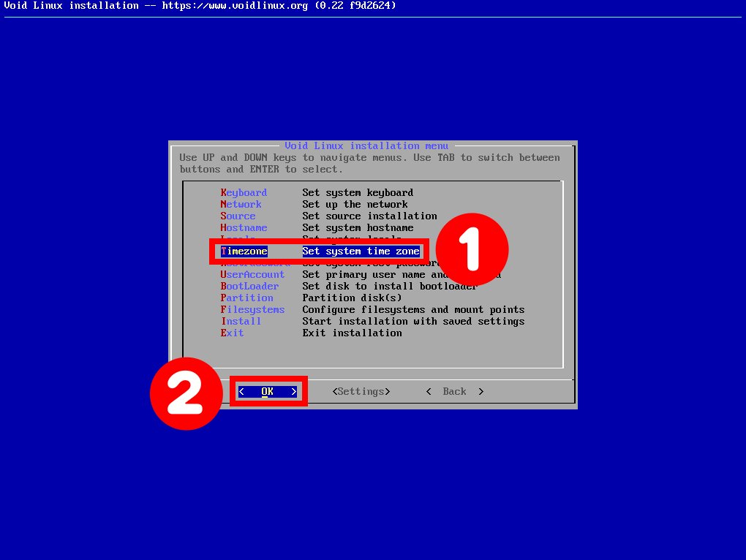Screen dimensions: 746x560
Task: Click 'Set source installation' description
Action: (x=369, y=216)
